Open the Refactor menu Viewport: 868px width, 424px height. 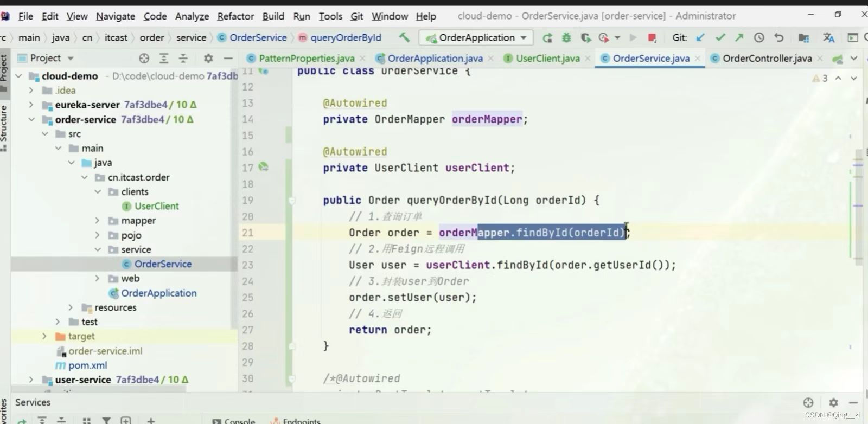click(235, 16)
